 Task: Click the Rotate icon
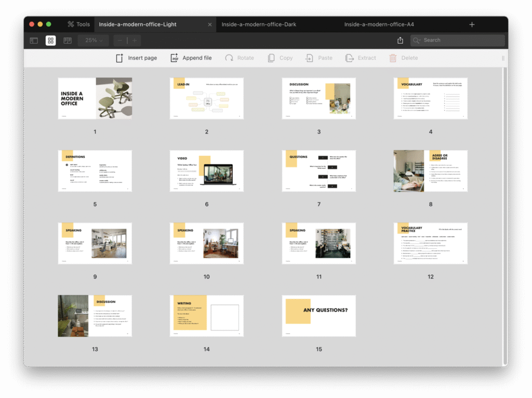click(229, 58)
